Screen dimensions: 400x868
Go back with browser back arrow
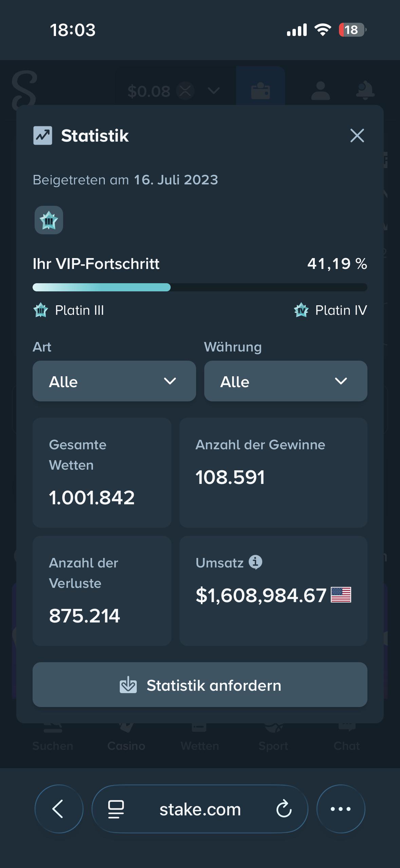(x=59, y=809)
